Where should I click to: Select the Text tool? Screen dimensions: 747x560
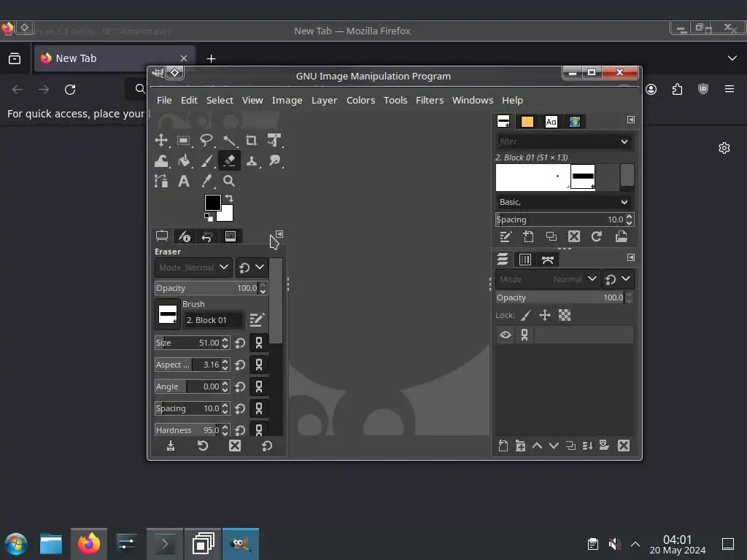pyautogui.click(x=183, y=181)
